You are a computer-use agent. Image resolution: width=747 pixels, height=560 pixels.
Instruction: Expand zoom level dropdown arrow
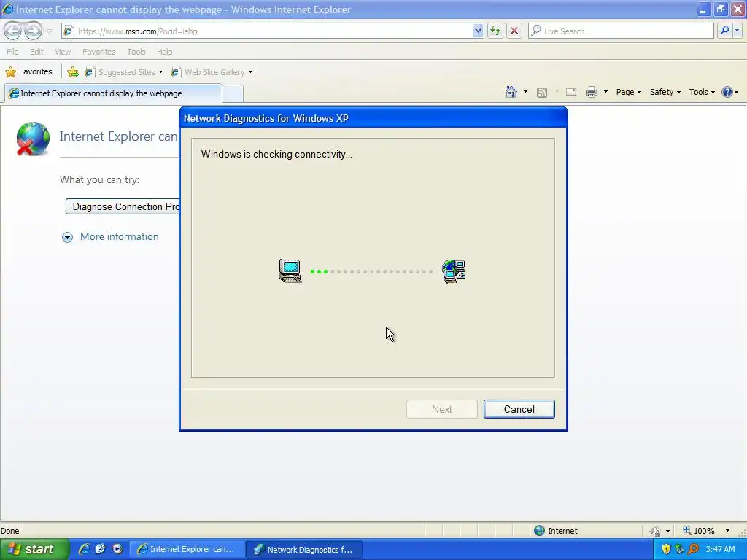coord(727,531)
